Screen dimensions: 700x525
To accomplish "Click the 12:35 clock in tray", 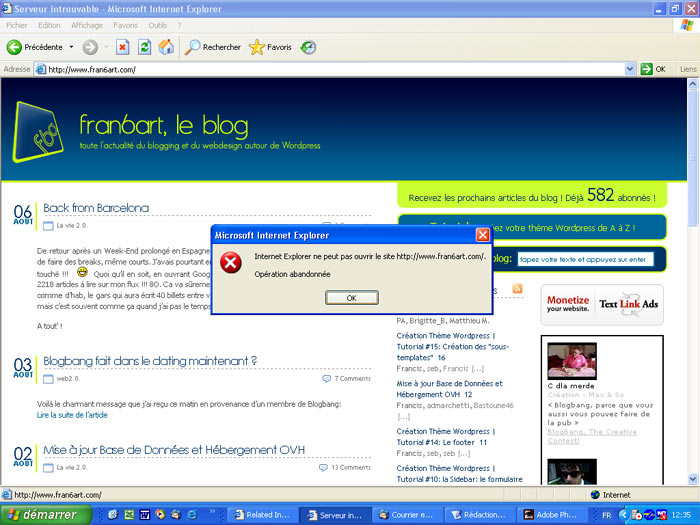I will (681, 515).
